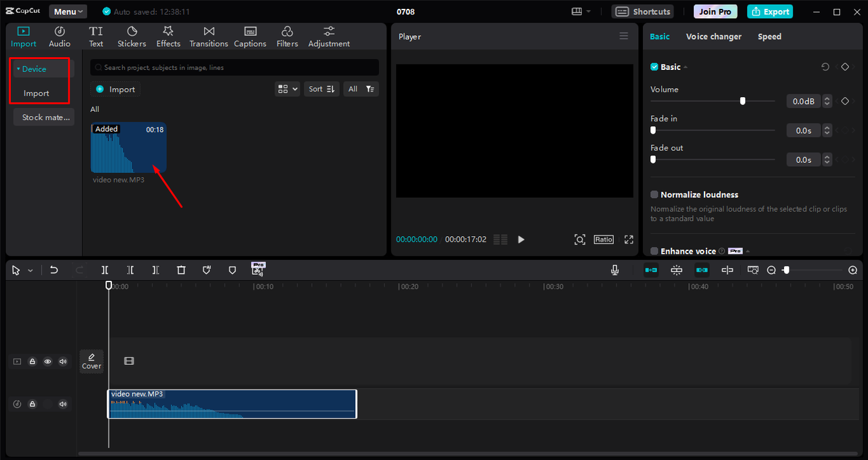Toggle auto snapping
868x460 pixels.
click(x=677, y=270)
